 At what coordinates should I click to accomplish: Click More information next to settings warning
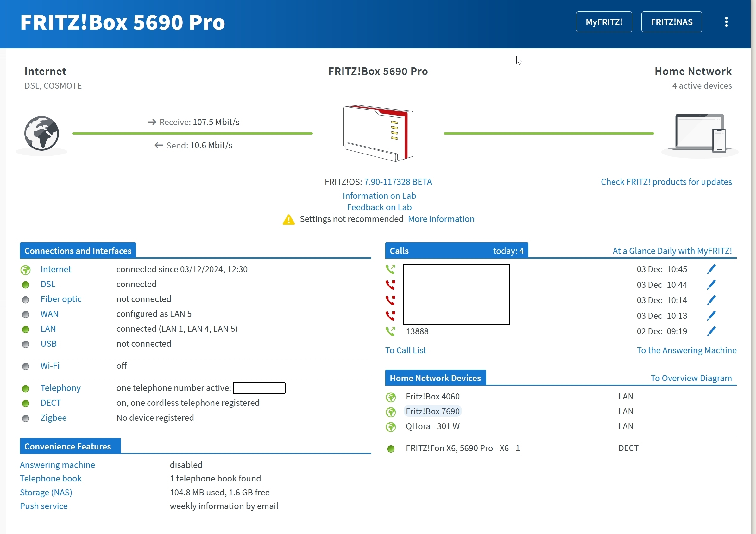[441, 219]
